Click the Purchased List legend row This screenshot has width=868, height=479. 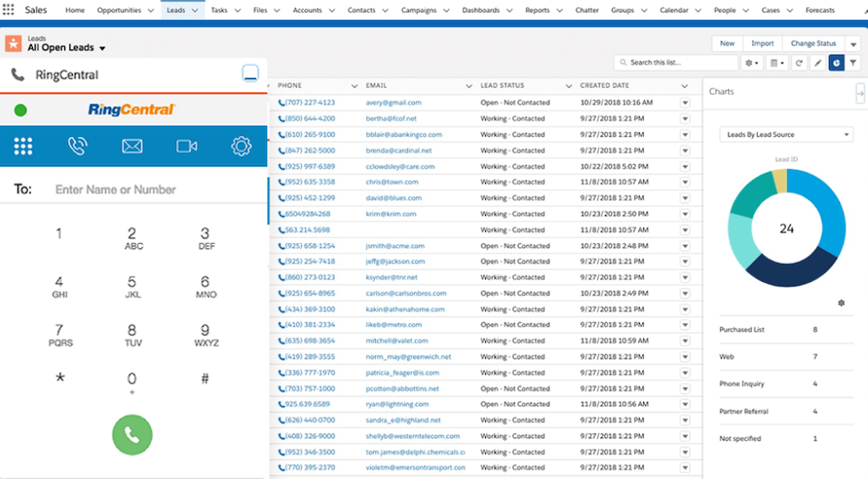(x=786, y=330)
